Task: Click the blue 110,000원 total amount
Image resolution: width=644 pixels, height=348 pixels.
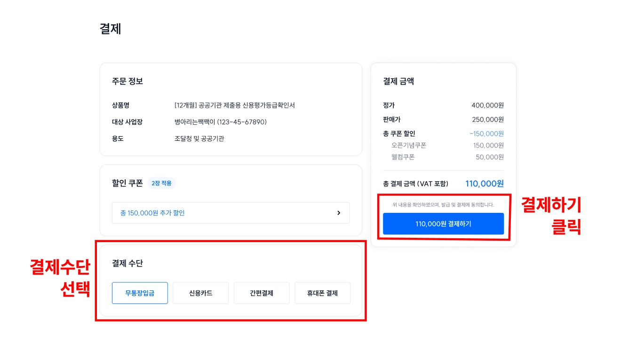Action: [x=485, y=184]
